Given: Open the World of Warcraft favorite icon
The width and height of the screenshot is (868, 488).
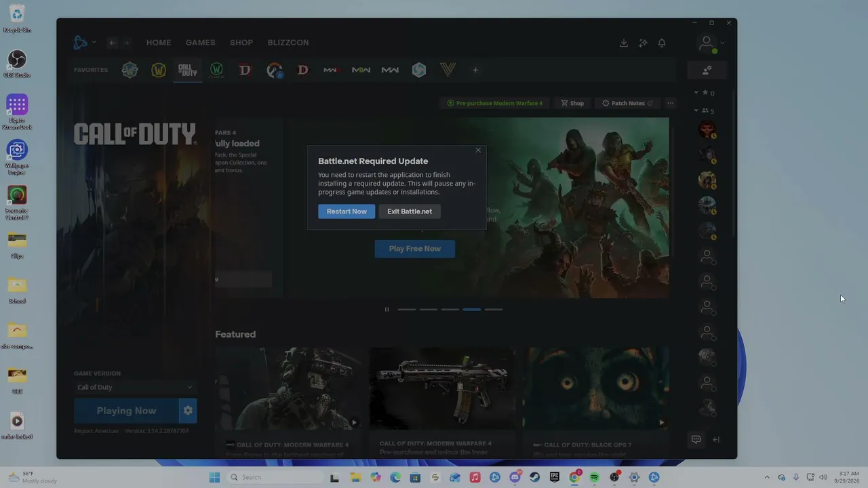Looking at the screenshot, I should [159, 70].
